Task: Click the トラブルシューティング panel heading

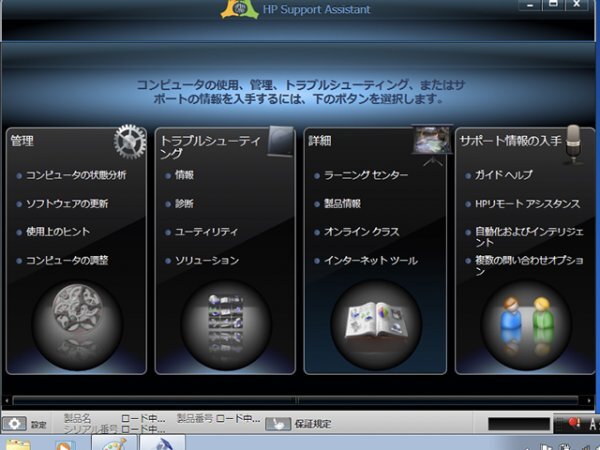Action: coord(210,147)
